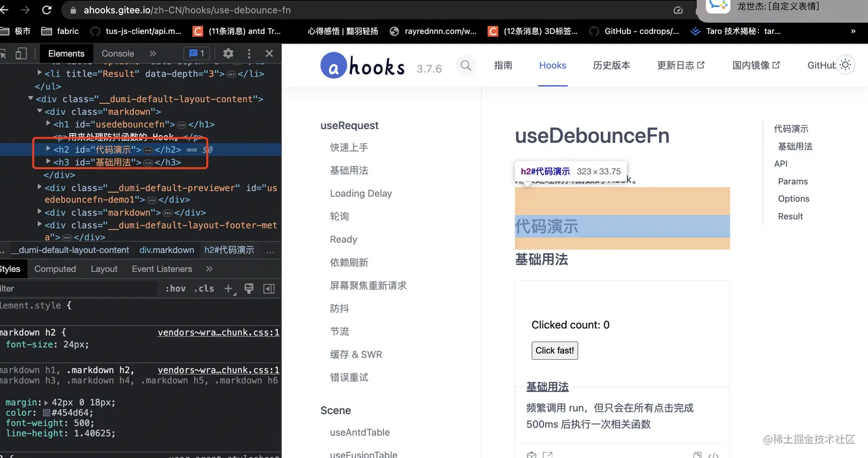Open the GitHub - codrops bookmark
This screenshot has height=458, width=868.
634,31
